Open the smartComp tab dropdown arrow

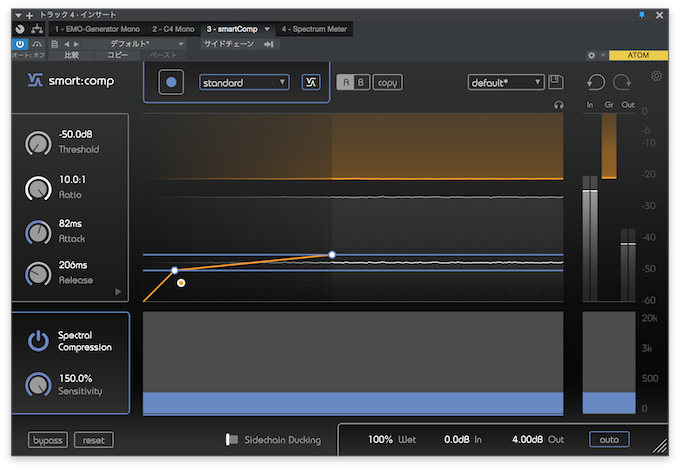267,29
